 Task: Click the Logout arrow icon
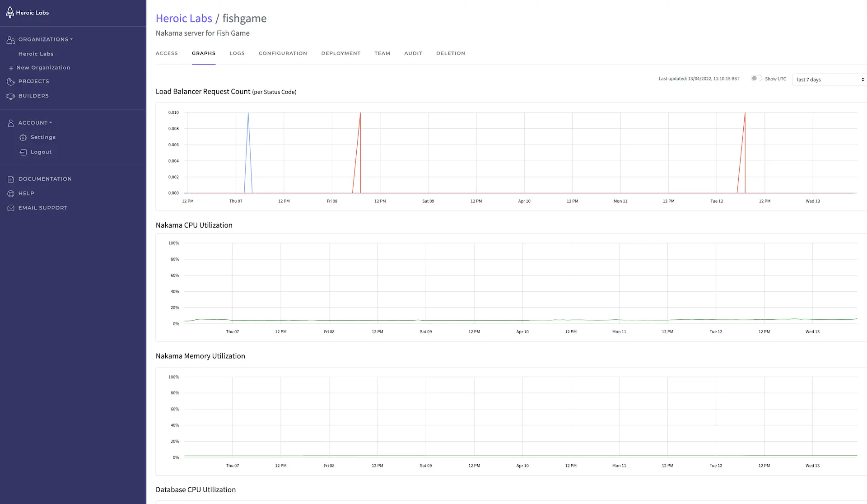click(23, 152)
